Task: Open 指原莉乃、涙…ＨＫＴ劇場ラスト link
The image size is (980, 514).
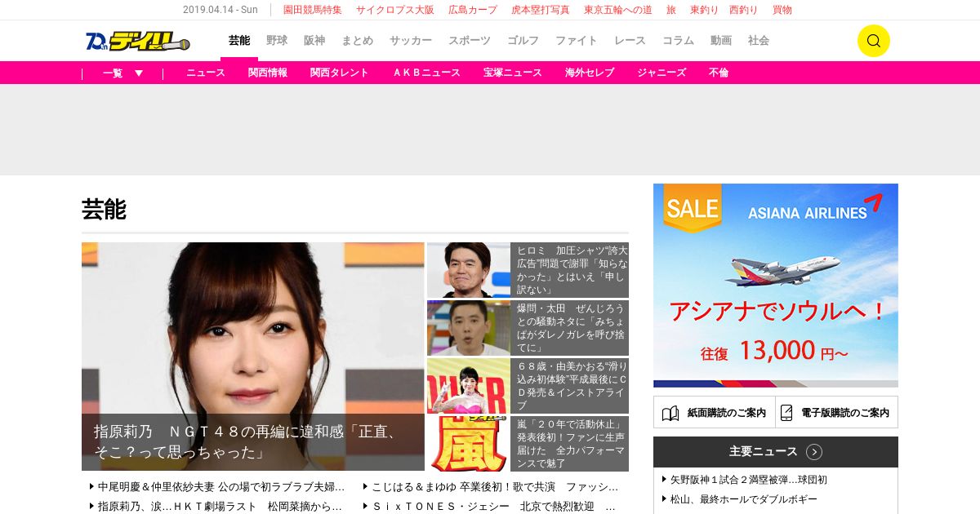Action: [220, 506]
